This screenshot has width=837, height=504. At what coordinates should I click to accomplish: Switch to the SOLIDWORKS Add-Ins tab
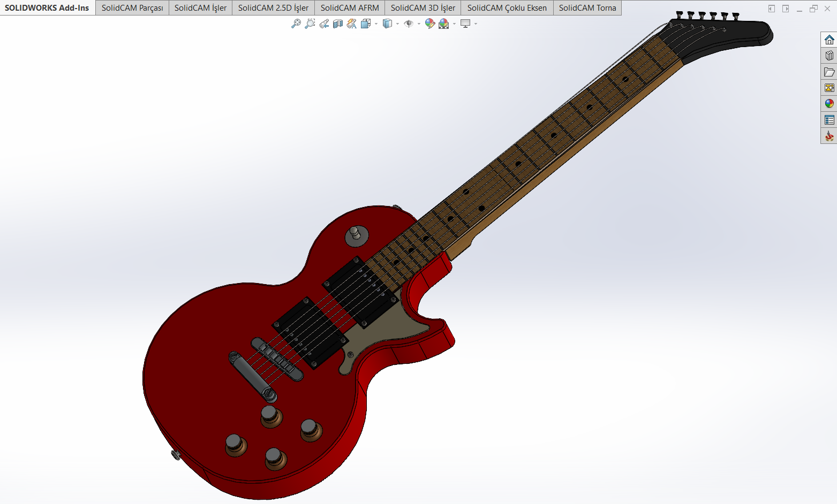click(x=47, y=7)
